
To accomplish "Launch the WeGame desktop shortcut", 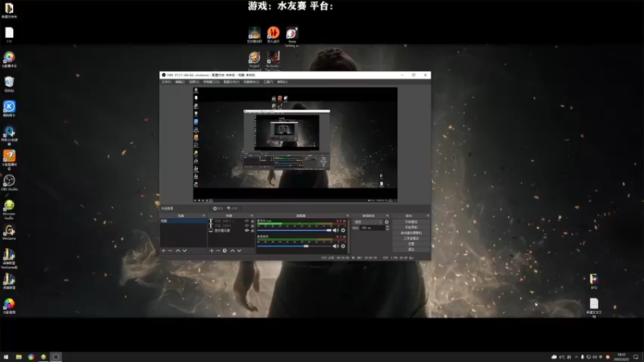I will click(9, 232).
